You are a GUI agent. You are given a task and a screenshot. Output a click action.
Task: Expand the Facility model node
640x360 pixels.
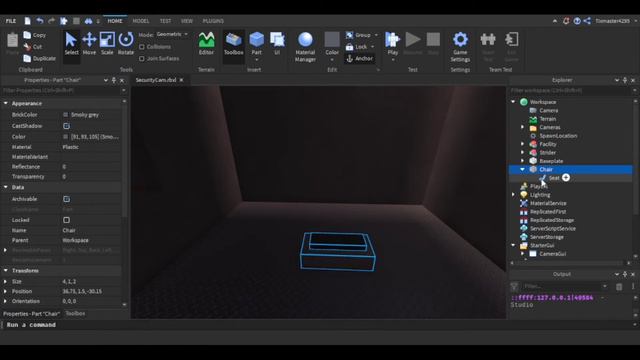[x=522, y=144]
